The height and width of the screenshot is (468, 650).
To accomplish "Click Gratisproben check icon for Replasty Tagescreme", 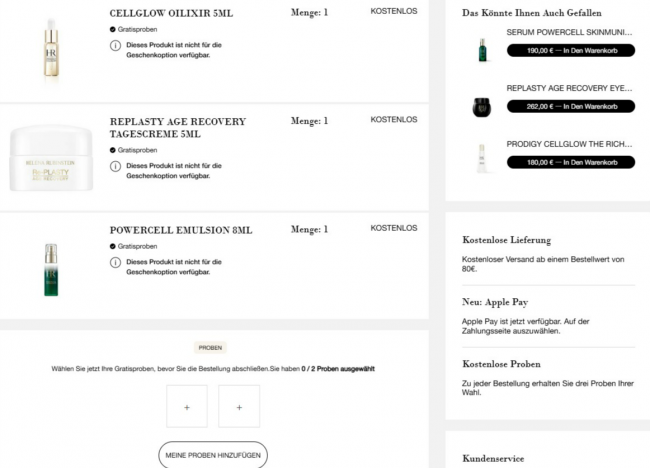I will [x=112, y=150].
